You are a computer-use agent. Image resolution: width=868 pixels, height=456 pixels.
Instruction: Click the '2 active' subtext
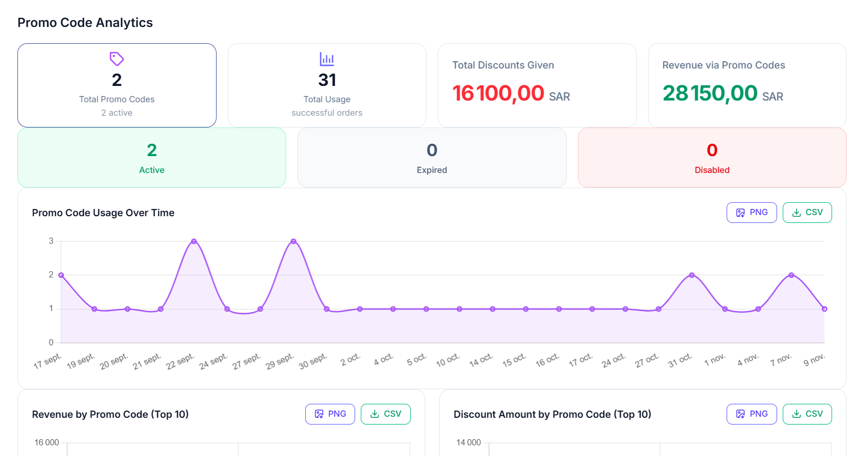pyautogui.click(x=117, y=113)
